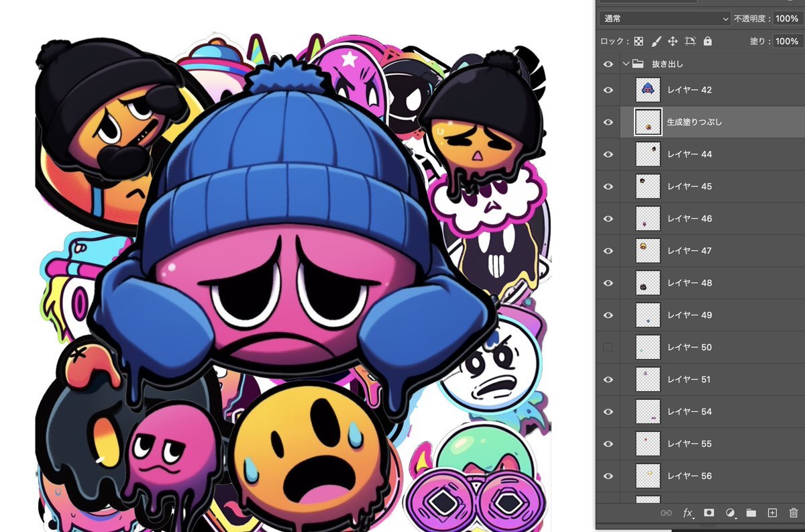Open the 通常 blend mode dropdown
The height and width of the screenshot is (532, 805).
665,19
